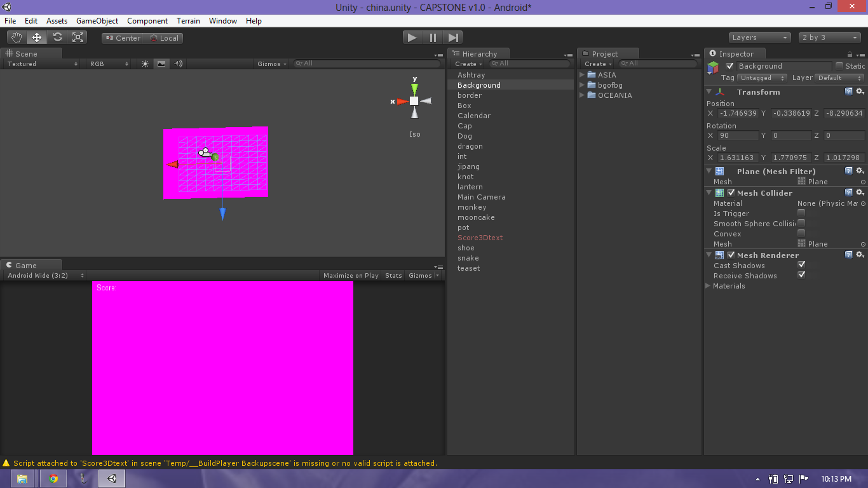Click status bar warning icon
This screenshot has height=488, width=868.
6,463
